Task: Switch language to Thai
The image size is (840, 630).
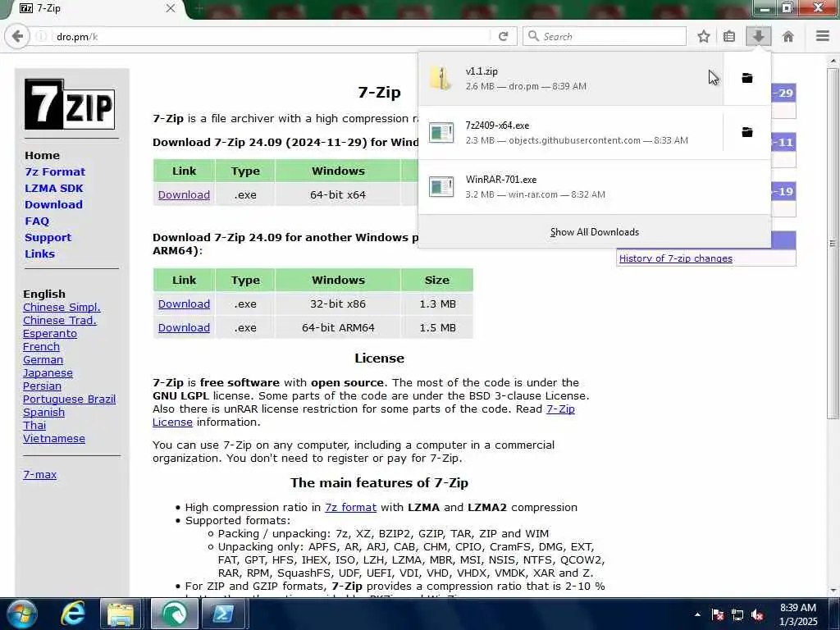Action: click(34, 426)
